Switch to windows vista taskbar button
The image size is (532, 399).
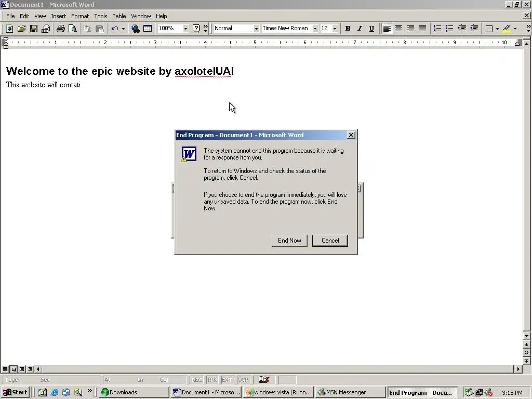278,393
